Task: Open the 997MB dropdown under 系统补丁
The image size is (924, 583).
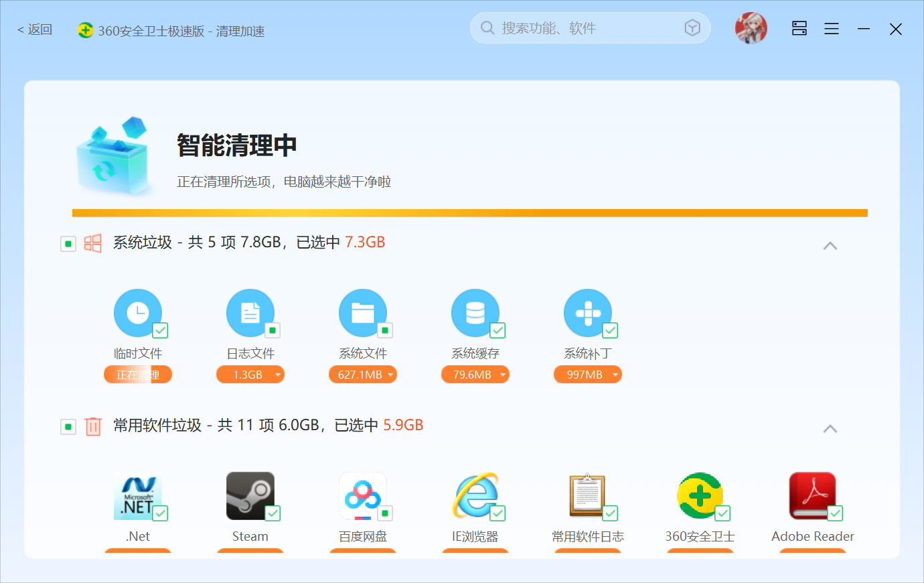Action: coord(588,375)
